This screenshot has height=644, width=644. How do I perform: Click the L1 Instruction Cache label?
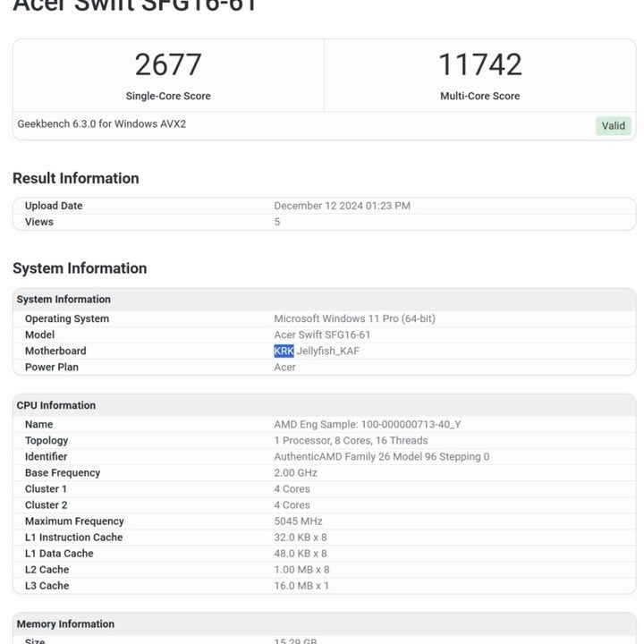pos(73,538)
